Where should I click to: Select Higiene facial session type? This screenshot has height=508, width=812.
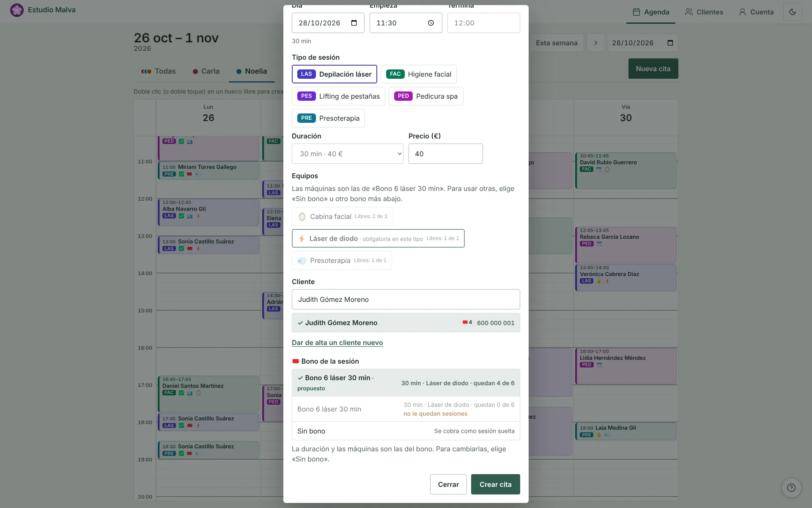[418, 74]
